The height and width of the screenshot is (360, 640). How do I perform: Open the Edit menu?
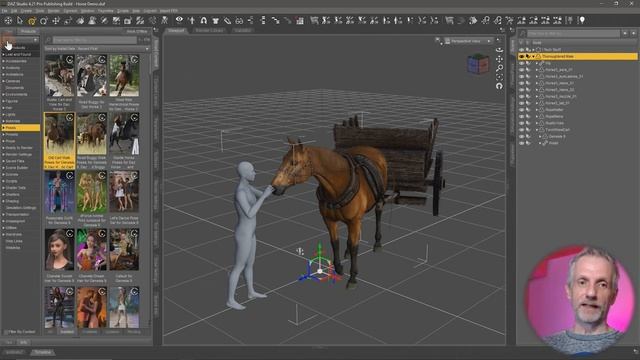tap(14, 11)
